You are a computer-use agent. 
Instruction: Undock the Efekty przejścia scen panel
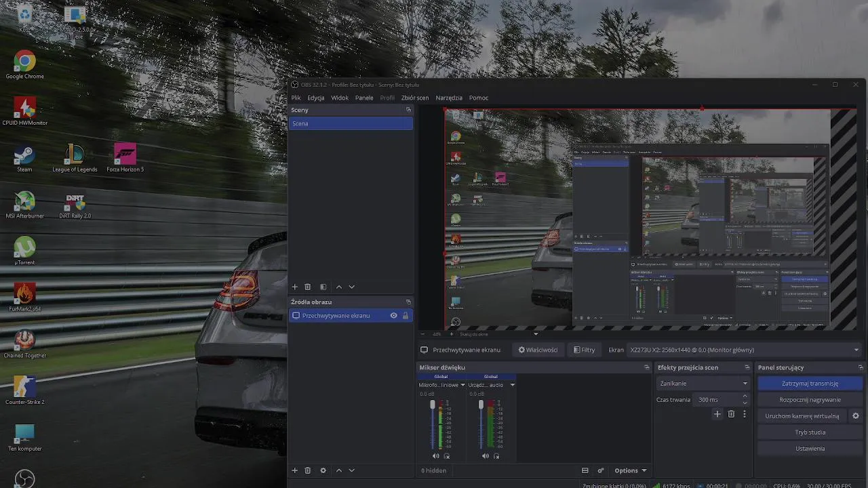point(747,367)
